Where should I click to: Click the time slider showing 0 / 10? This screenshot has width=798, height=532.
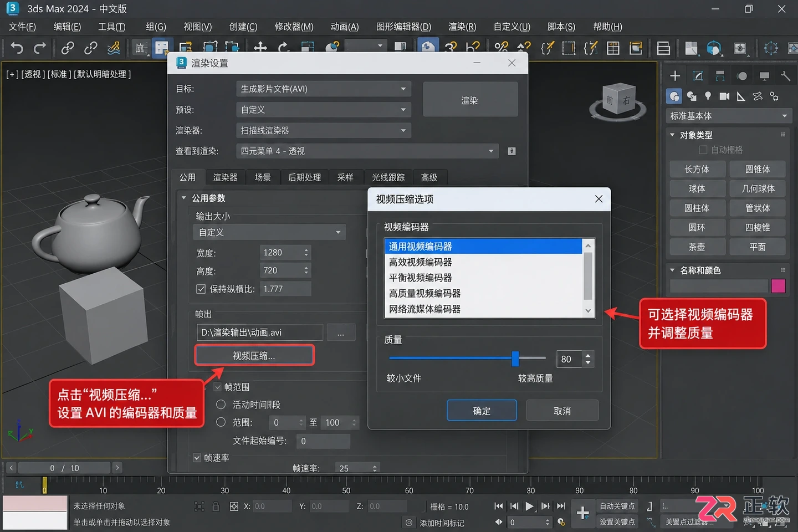click(x=63, y=468)
